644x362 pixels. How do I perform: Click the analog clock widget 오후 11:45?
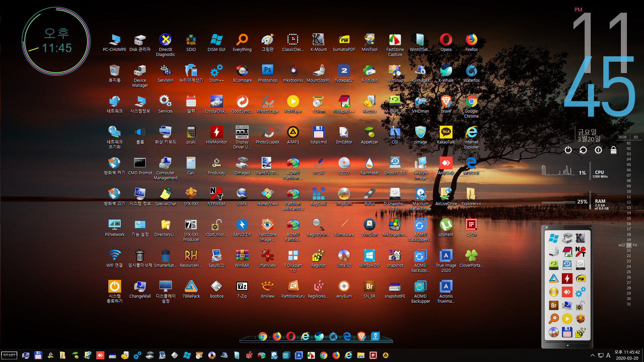click(56, 41)
